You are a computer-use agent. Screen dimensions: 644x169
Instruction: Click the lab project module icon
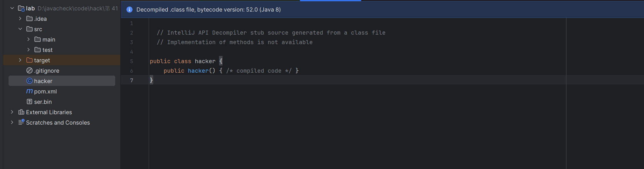21,8
